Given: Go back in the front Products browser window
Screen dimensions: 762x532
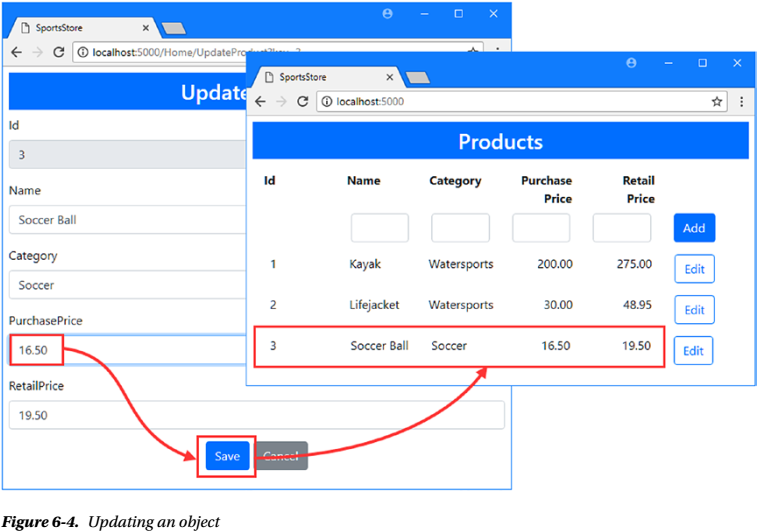Looking at the screenshot, I should click(x=260, y=102).
